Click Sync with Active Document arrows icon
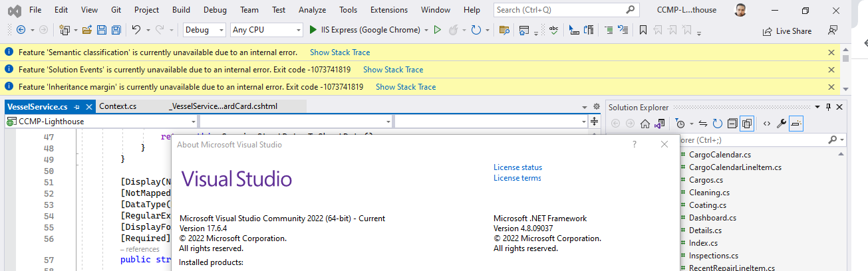This screenshot has width=868, height=271. tap(703, 124)
